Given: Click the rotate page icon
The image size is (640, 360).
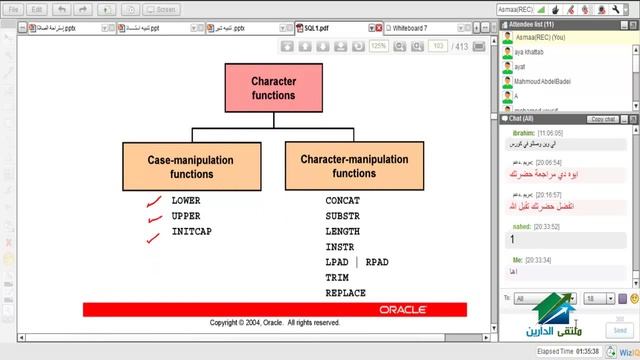Looking at the screenshot, I should [358, 46].
